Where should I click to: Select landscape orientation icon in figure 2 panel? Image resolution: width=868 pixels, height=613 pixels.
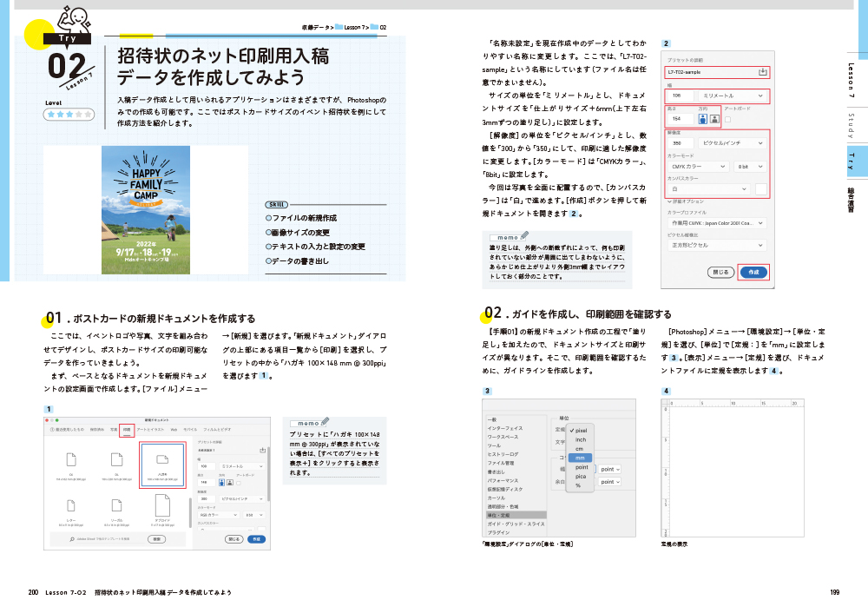(714, 119)
